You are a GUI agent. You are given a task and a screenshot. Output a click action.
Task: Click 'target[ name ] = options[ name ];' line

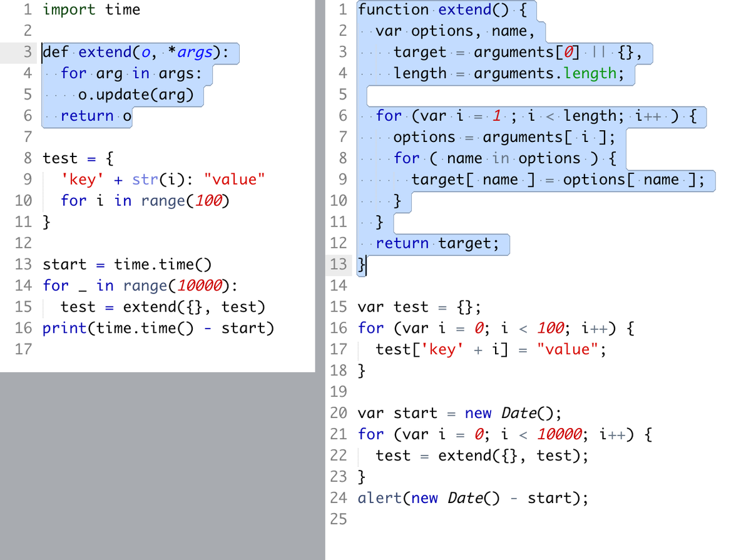[558, 180]
